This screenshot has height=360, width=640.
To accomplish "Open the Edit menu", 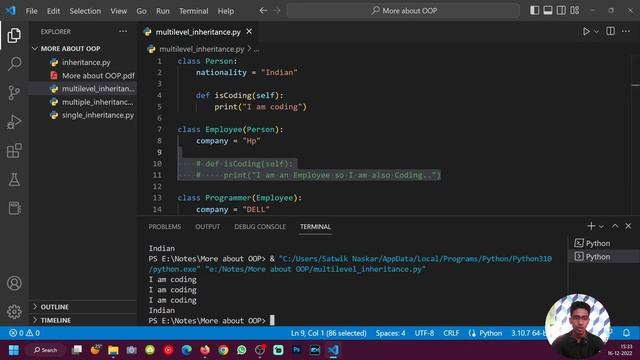I will click(53, 11).
